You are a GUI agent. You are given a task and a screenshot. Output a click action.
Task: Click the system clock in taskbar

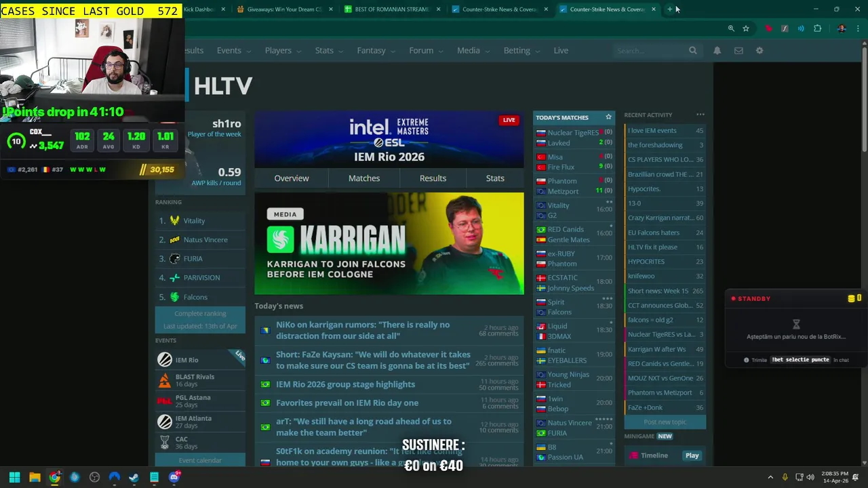(x=834, y=477)
